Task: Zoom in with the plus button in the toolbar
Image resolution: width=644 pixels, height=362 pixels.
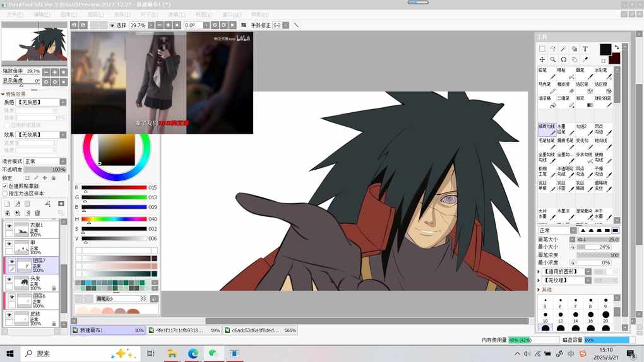Action: tap(168, 25)
